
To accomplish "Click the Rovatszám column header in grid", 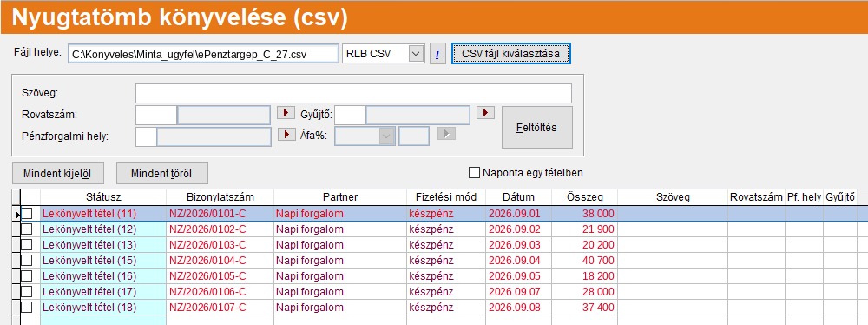I will pos(756,197).
